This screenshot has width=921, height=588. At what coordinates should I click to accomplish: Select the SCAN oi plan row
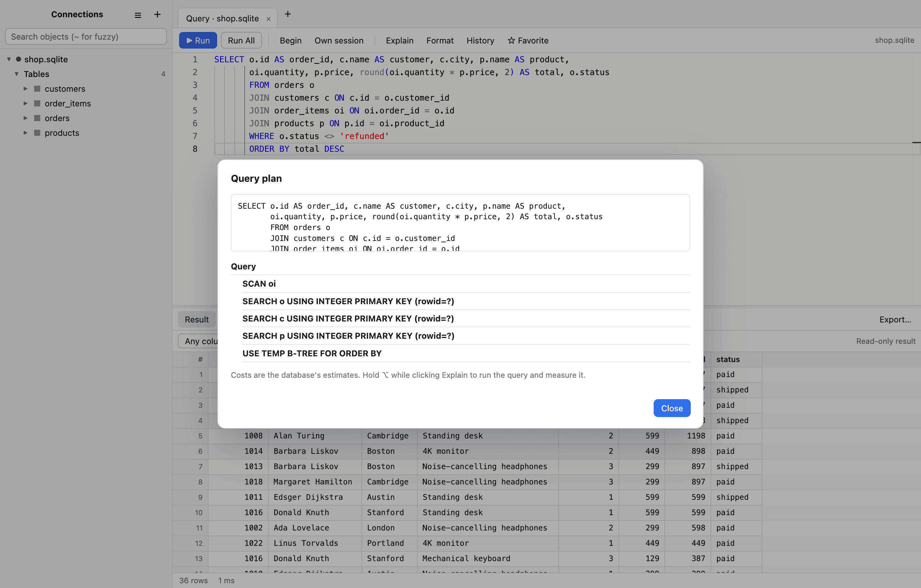pyautogui.click(x=466, y=284)
